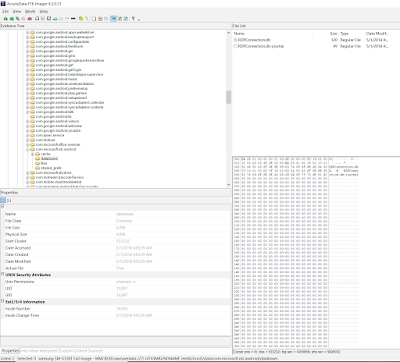400x362 pixels.
Task: Select the files folder in the tree
Action: click(x=44, y=163)
